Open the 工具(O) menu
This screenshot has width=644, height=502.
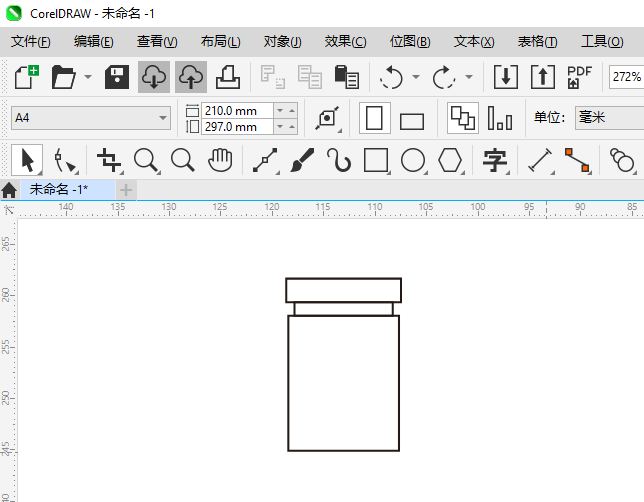602,41
